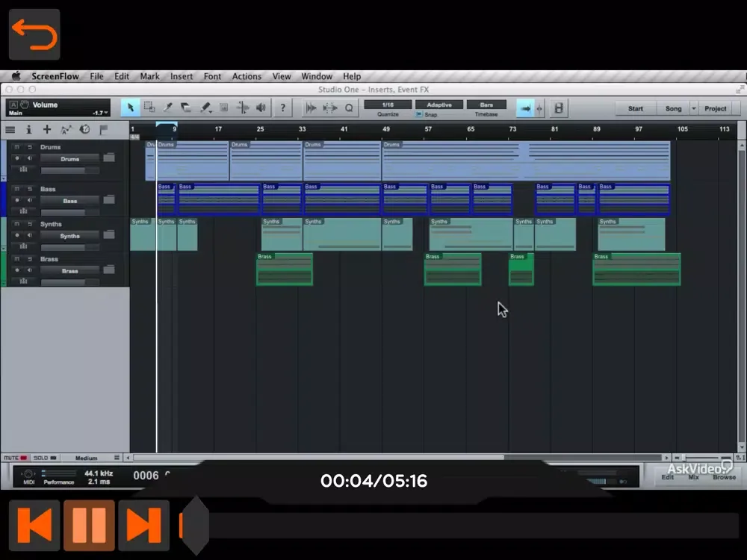Open the Actions menu
This screenshot has width=747, height=560.
point(247,76)
